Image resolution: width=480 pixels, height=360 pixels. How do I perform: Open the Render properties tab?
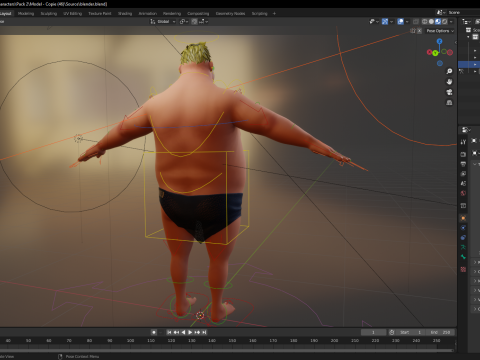(x=463, y=154)
